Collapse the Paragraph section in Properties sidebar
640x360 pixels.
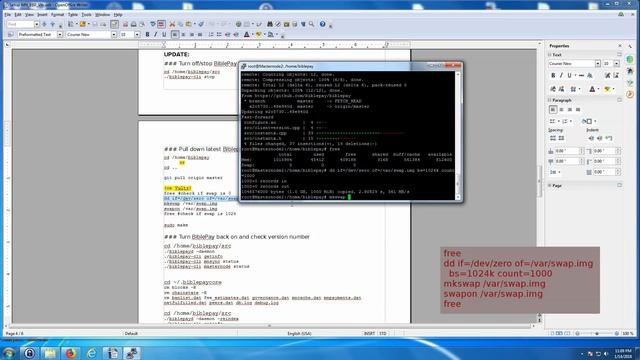point(549,100)
